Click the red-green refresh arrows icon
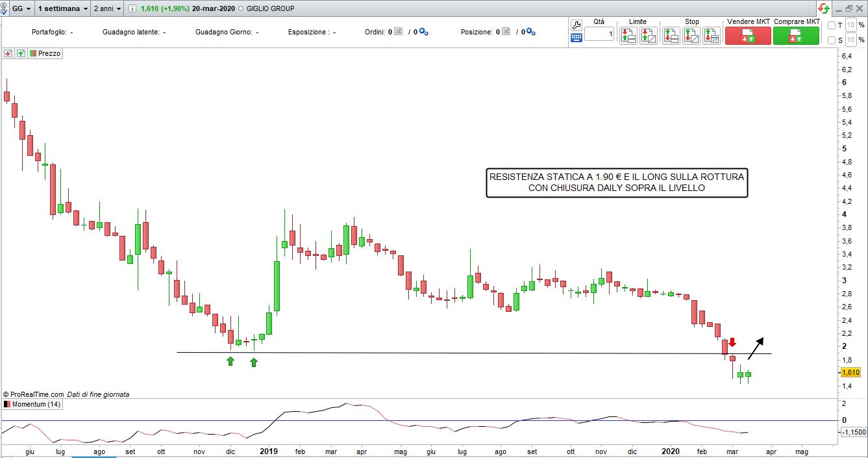868x458 pixels. pyautogui.click(x=823, y=8)
